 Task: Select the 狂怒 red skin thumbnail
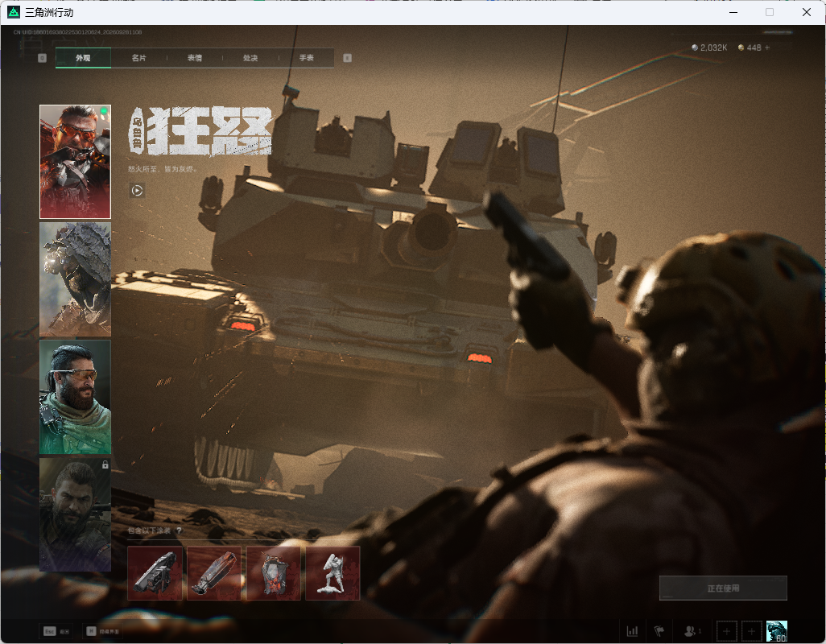tap(76, 162)
